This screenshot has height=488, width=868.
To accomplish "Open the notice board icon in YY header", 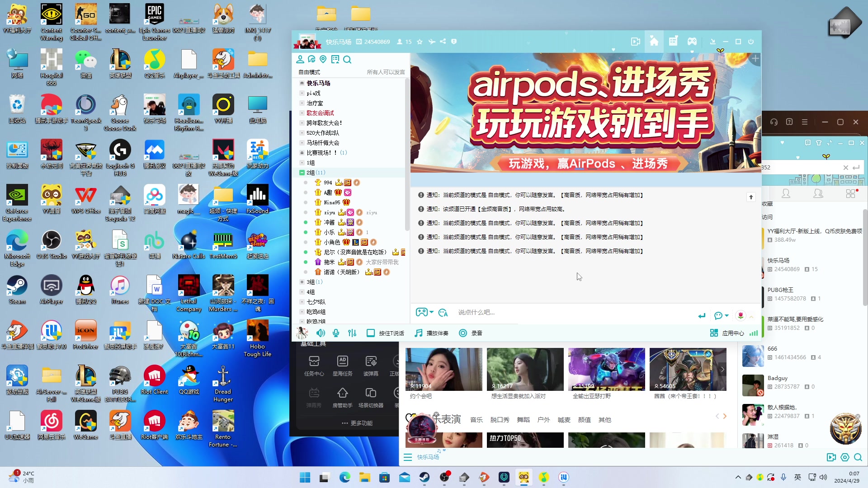I will tap(673, 42).
